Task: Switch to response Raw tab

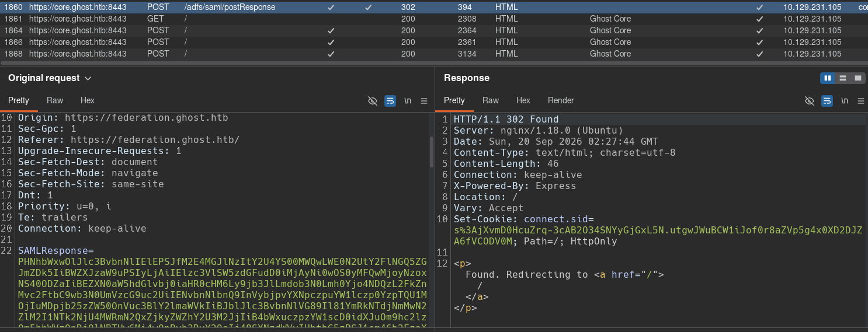Action: 491,100
